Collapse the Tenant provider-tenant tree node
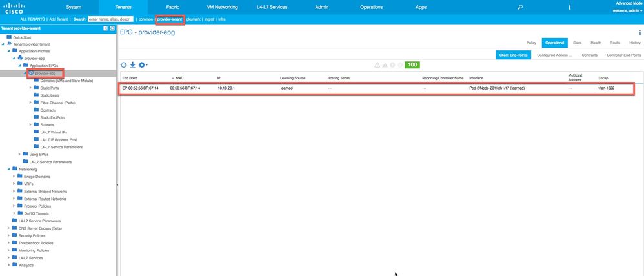The width and height of the screenshot is (644, 276). (x=3, y=44)
